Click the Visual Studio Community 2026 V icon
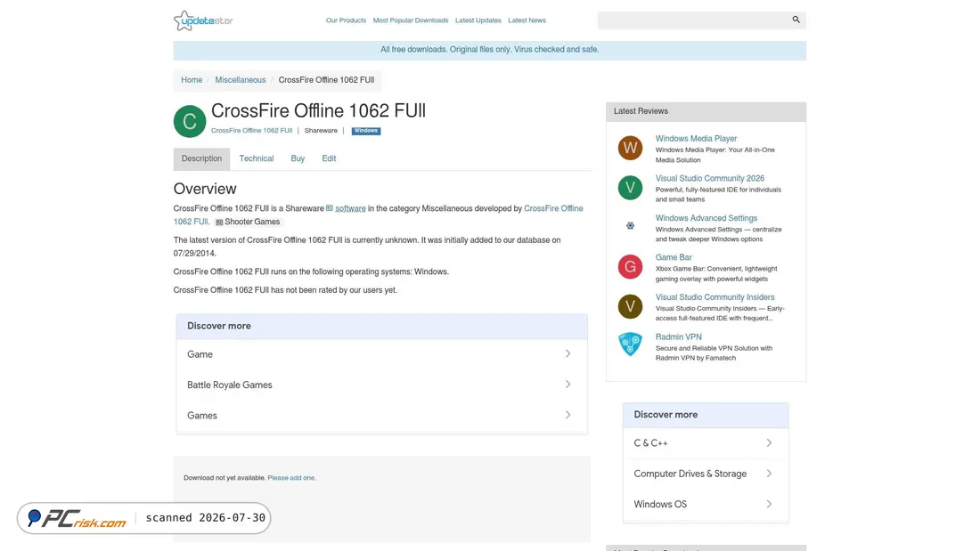The height and width of the screenshot is (551, 980). pos(630,188)
